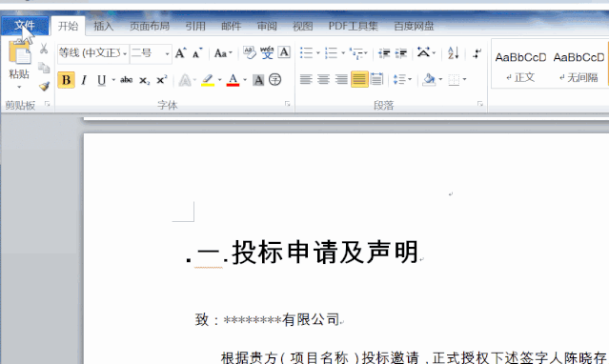609x364 pixels.
Task: Open bullet list dropdown arrow
Action: (318, 52)
